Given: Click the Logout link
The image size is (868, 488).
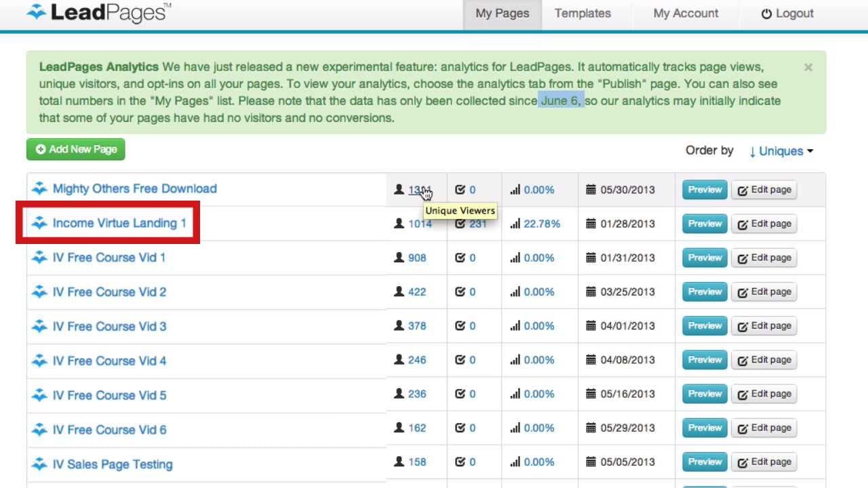Looking at the screenshot, I should tap(787, 14).
